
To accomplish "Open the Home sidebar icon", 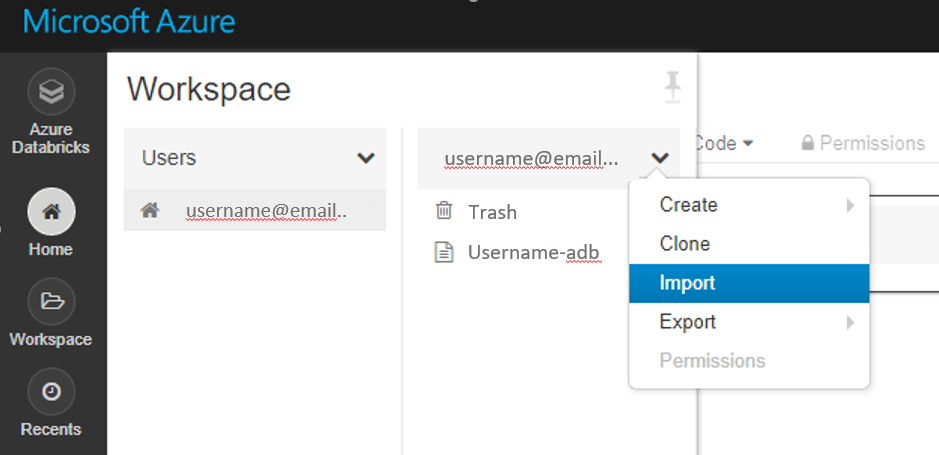I will click(51, 212).
